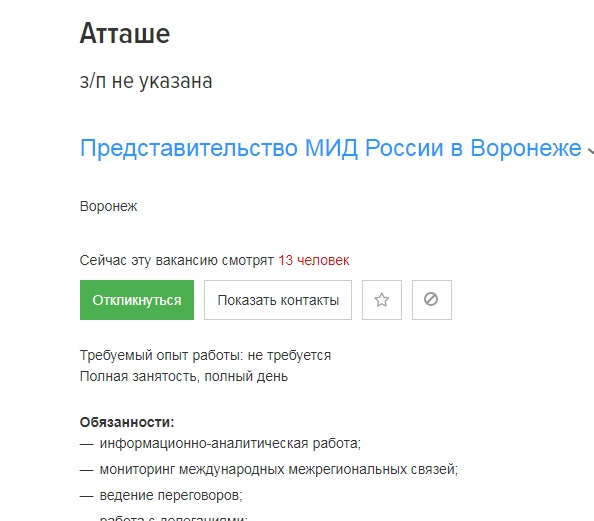This screenshot has width=594, height=521.
Task: Click the 'ведение переговоров' list item
Action: click(x=171, y=496)
